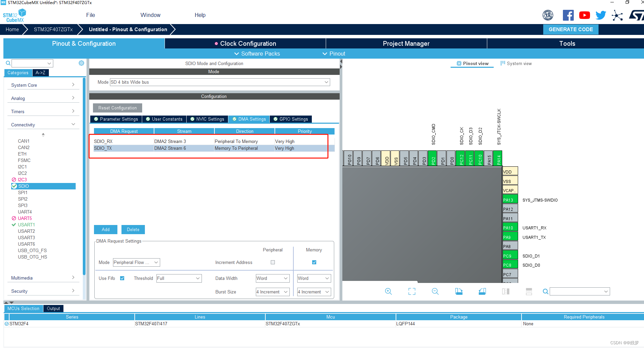Delete the selected DMA request
Viewport: 644px width, 348px height.
pos(133,229)
